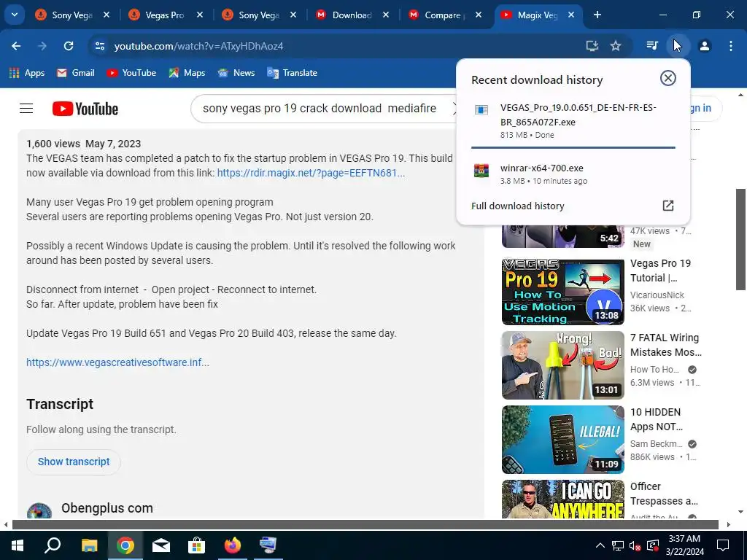This screenshot has height=560, width=747.
Task: Click the vertical page scrollbar thumb
Action: point(740,239)
